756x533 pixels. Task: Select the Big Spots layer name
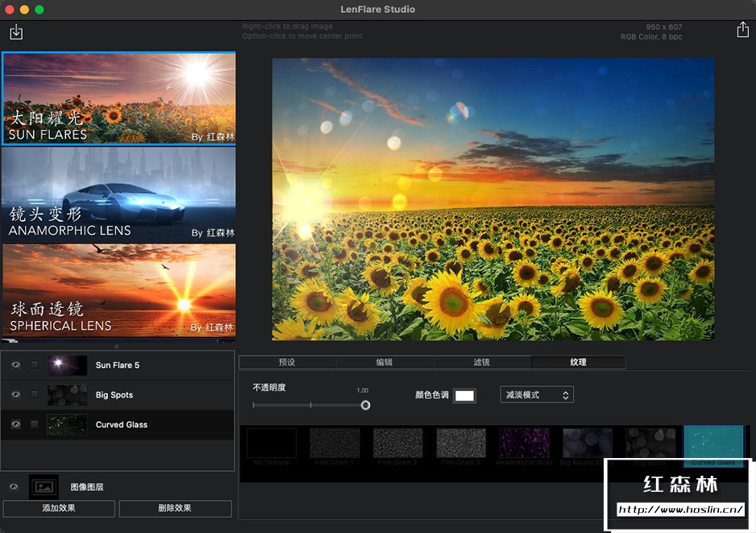[114, 394]
